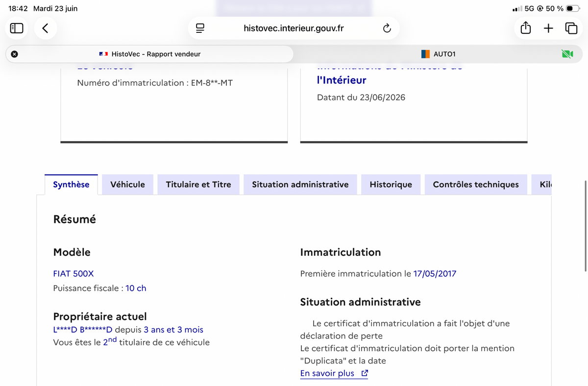The image size is (588, 386).
Task: Reload the histovec page
Action: (387, 28)
